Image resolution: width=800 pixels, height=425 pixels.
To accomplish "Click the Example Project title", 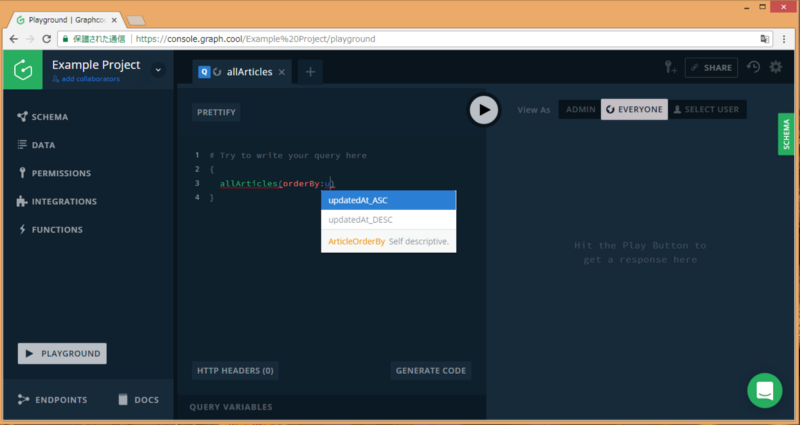I will 96,65.
